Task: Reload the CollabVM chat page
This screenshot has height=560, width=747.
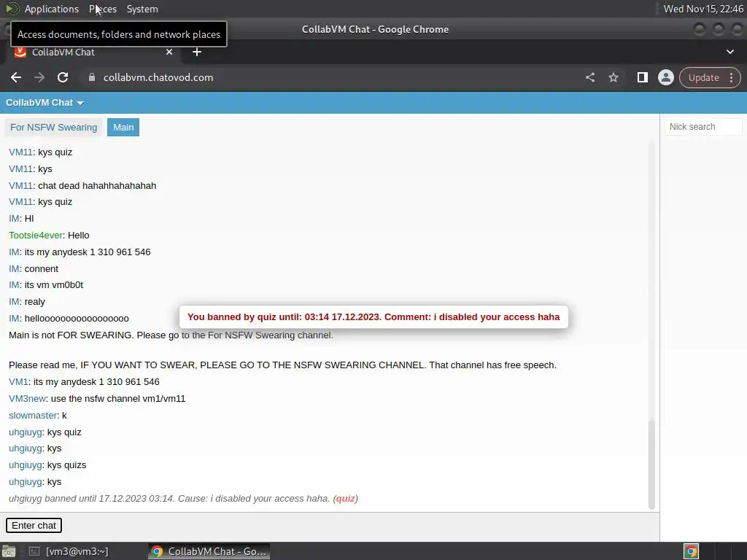Action: pyautogui.click(x=63, y=77)
